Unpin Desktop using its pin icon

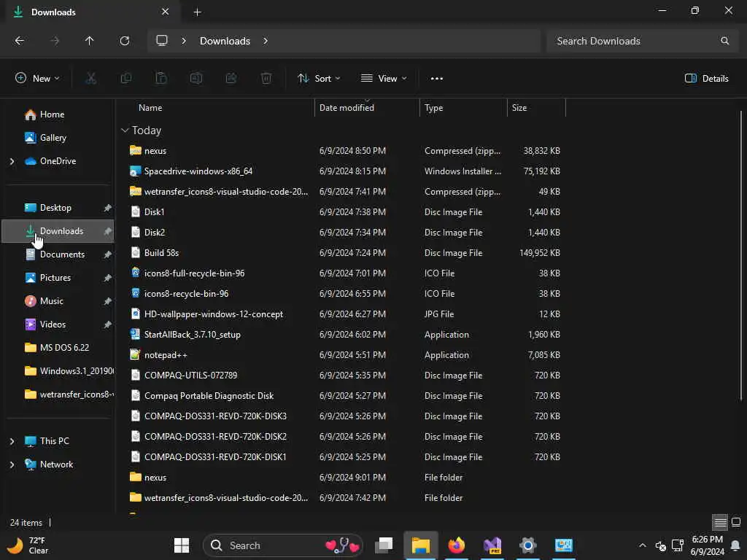point(108,208)
